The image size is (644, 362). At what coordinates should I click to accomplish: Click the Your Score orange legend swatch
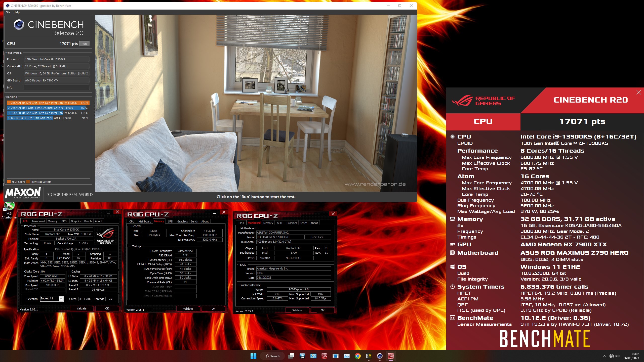coord(9,182)
